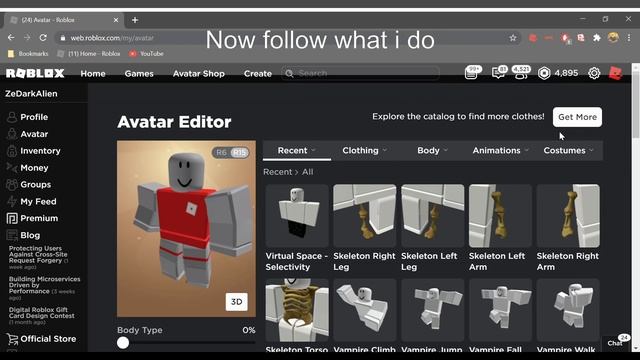Switch avatar to R15

point(239,153)
